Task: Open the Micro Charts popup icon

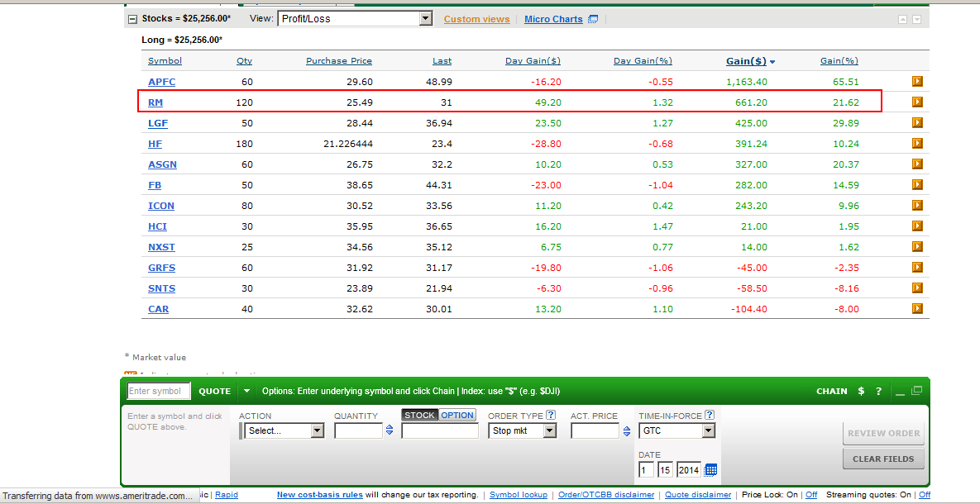Action: pos(593,18)
